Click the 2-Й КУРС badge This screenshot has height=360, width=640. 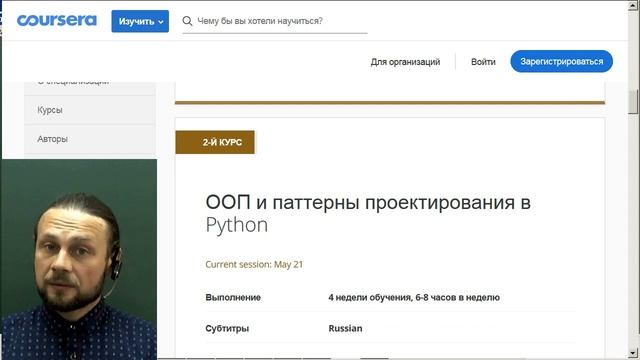point(215,142)
